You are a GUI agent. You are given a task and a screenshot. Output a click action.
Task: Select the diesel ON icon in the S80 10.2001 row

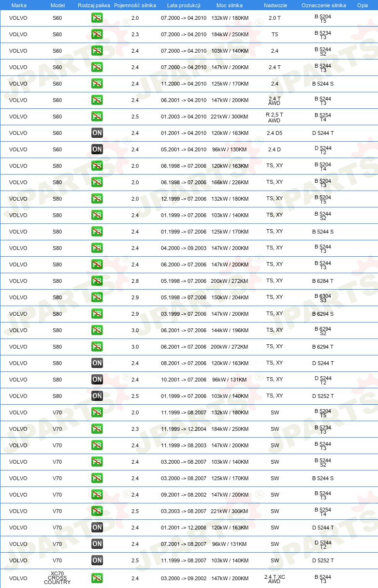tap(97, 380)
